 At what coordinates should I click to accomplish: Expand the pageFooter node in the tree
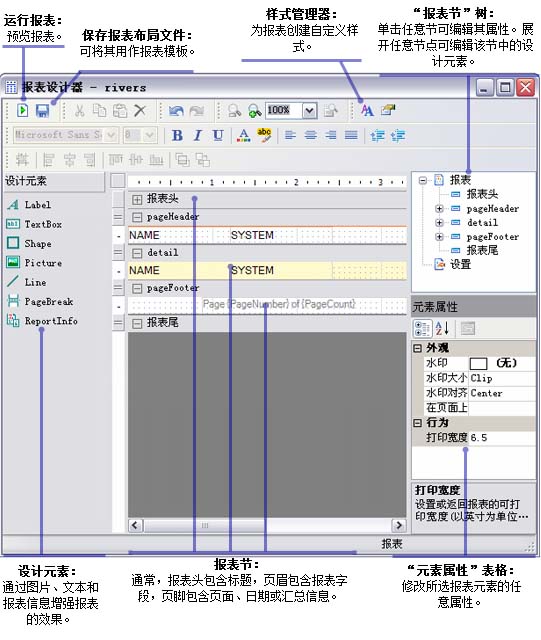439,237
